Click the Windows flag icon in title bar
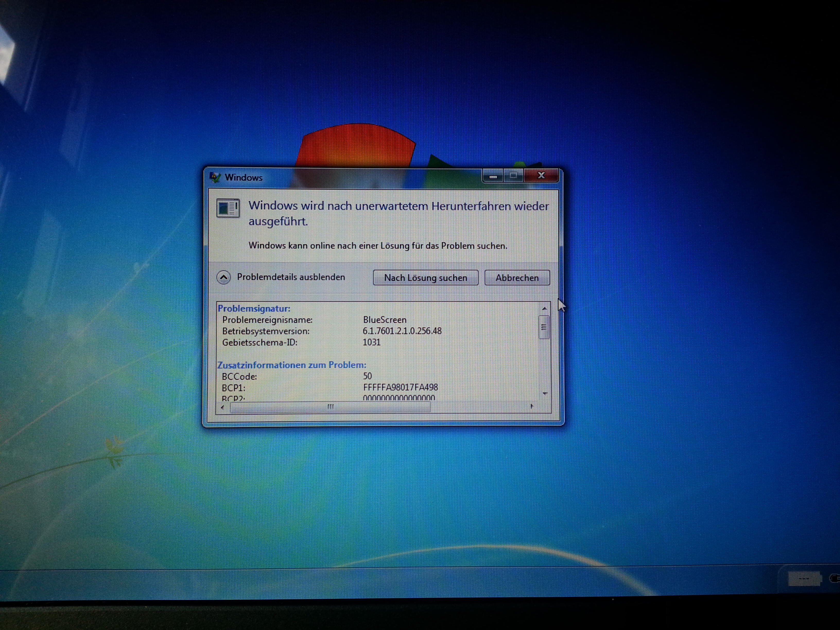This screenshot has width=840, height=630. pos(215,177)
